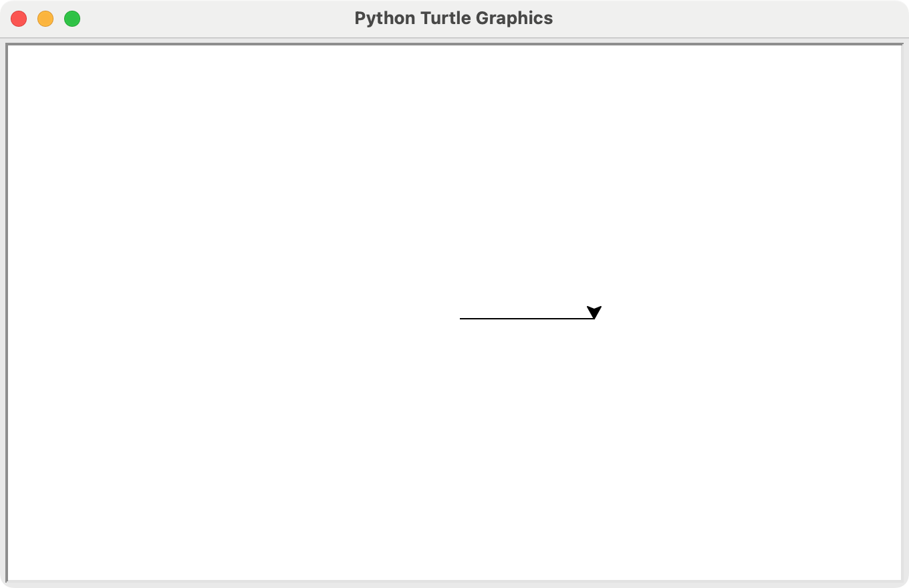Click the midpoint of the turtle's pen trail
Viewport: 909px width, 588px height.
point(527,319)
